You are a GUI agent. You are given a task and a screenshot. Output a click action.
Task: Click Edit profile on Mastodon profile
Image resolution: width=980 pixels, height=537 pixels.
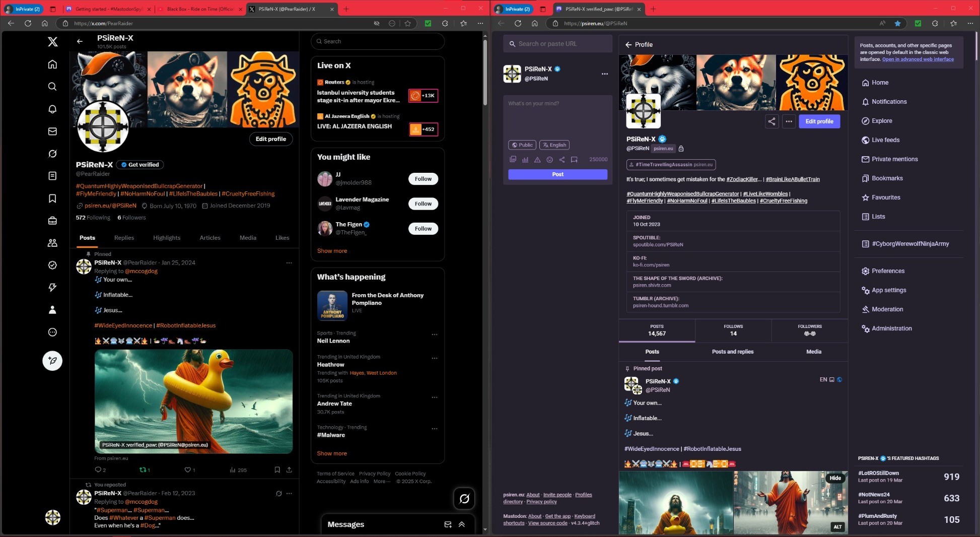tap(819, 121)
